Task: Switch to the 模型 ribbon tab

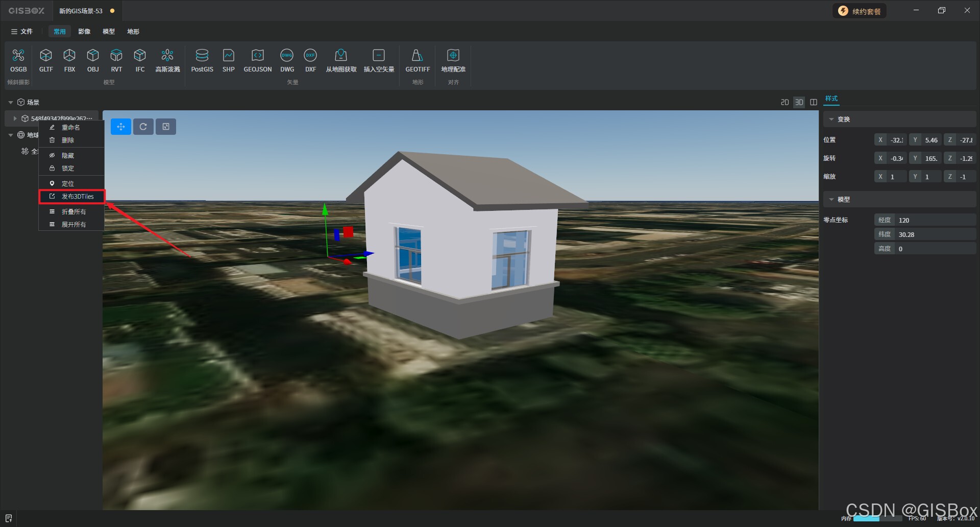Action: [x=109, y=32]
